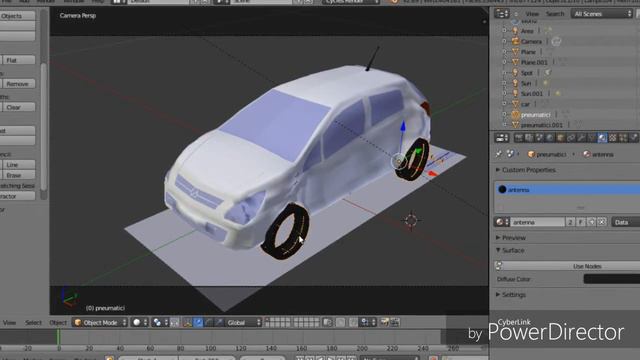Open the Physics properties tab
Screen dimensions: 640x360
tap(634, 138)
